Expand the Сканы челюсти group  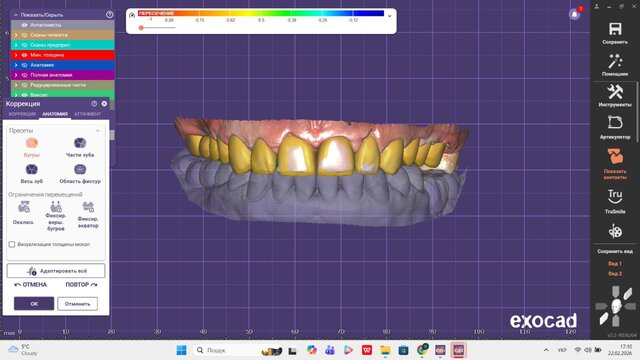[x=16, y=35]
